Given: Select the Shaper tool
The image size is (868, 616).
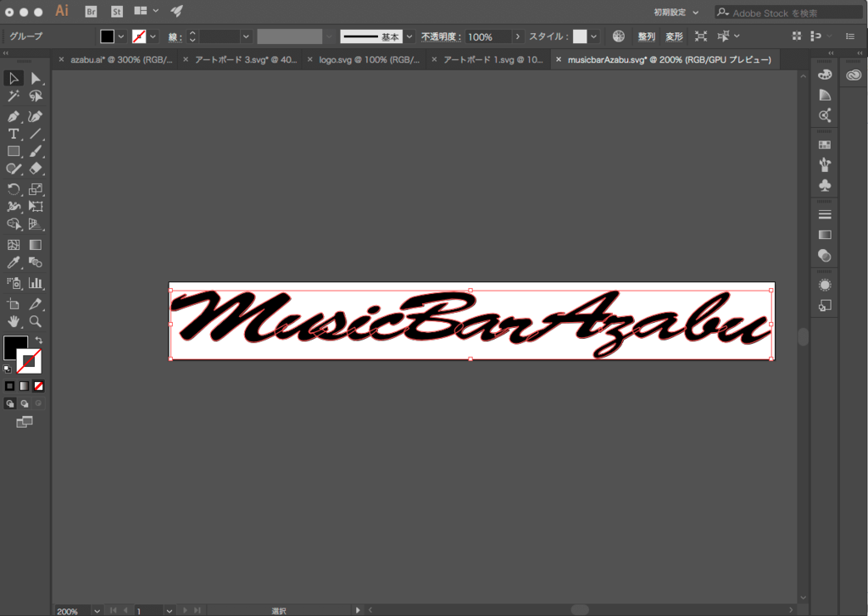Looking at the screenshot, I should [14, 169].
